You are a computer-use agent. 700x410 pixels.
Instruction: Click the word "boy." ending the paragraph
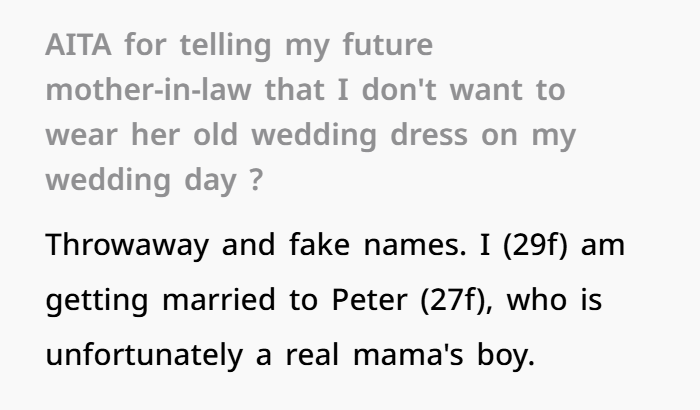coord(506,355)
